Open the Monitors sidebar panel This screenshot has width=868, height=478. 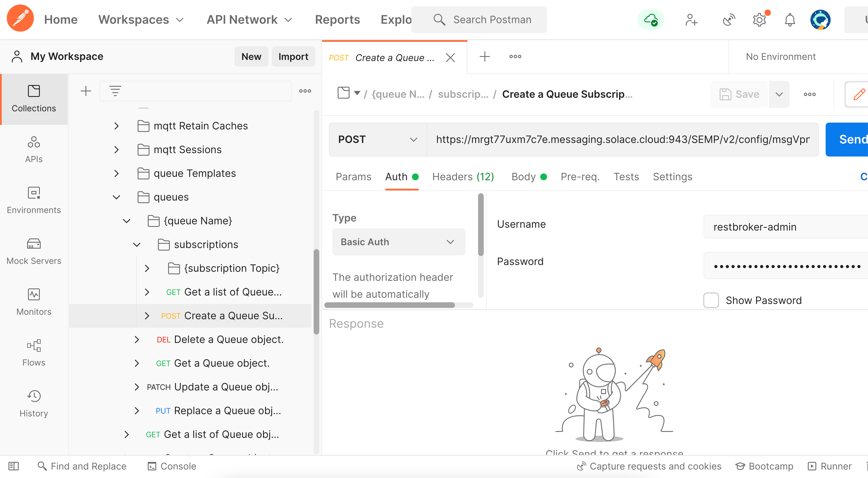(x=34, y=302)
